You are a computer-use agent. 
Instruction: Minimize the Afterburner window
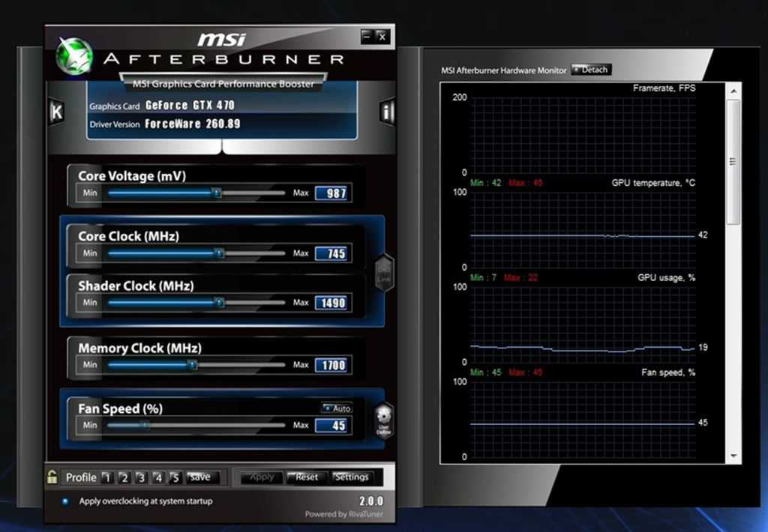pyautogui.click(x=367, y=36)
